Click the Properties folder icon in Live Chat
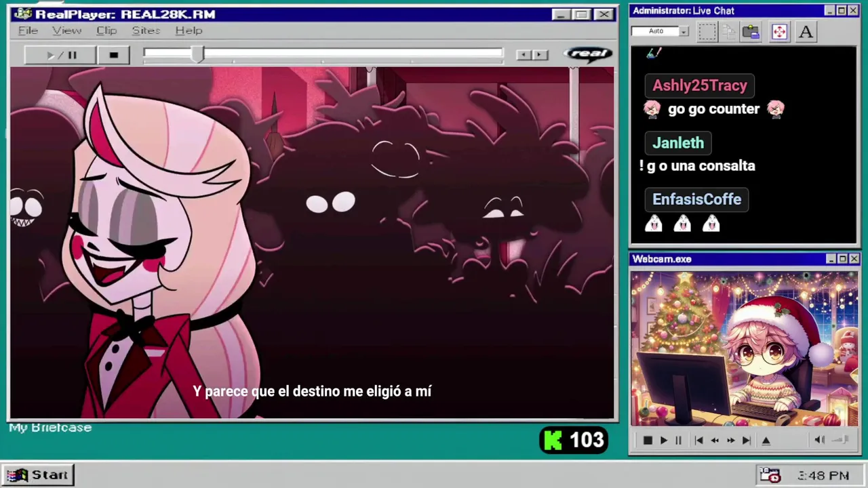This screenshot has width=868, height=488. [x=751, y=32]
